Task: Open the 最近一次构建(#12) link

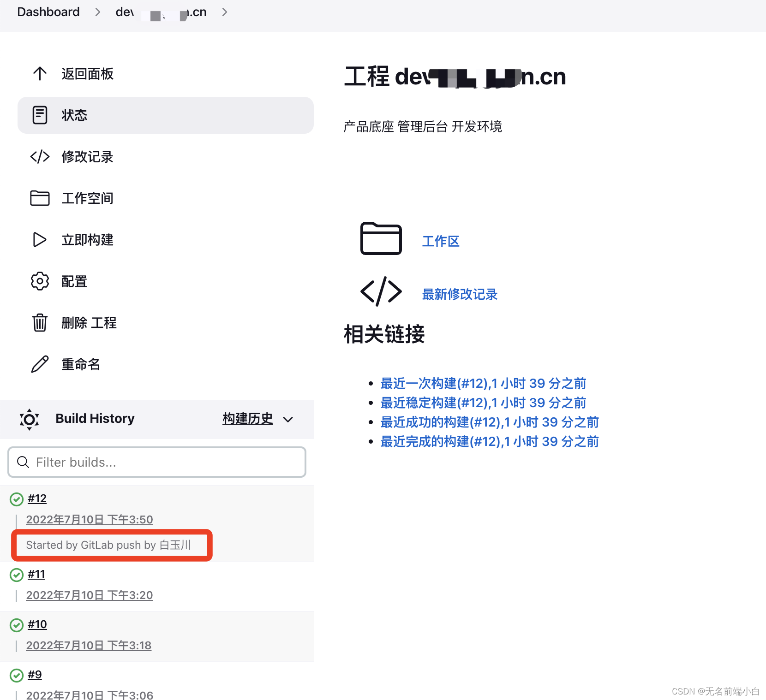Action: tap(483, 383)
